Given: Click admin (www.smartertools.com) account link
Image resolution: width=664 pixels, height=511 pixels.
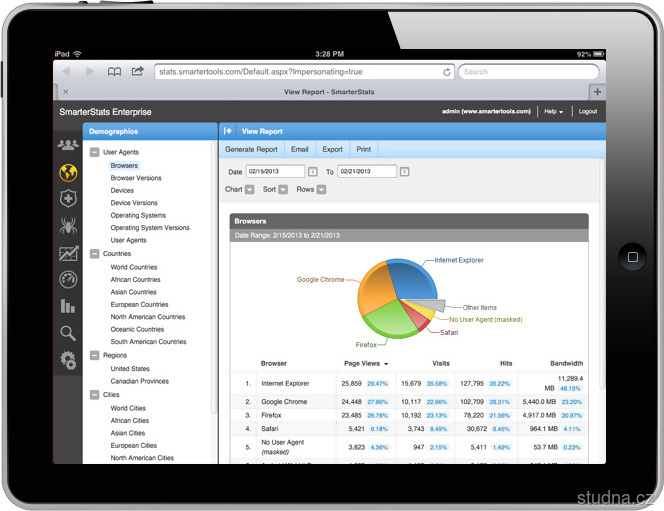Looking at the screenshot, I should (x=486, y=111).
